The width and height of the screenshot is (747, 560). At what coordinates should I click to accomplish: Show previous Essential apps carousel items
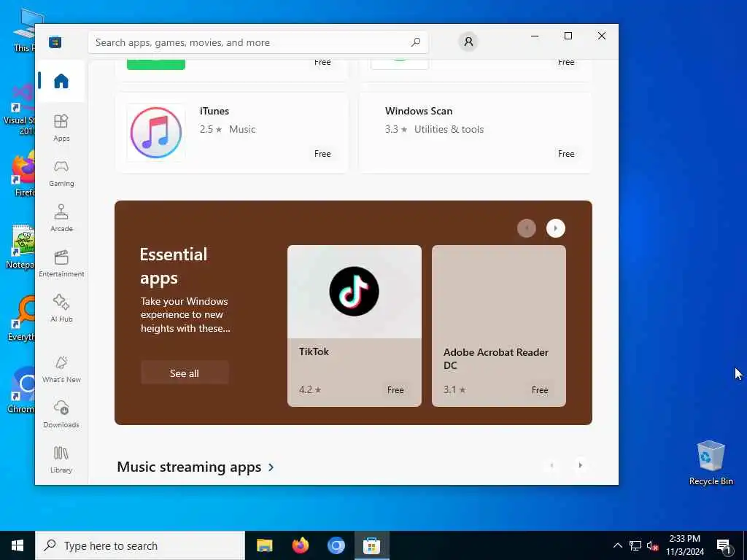click(527, 228)
